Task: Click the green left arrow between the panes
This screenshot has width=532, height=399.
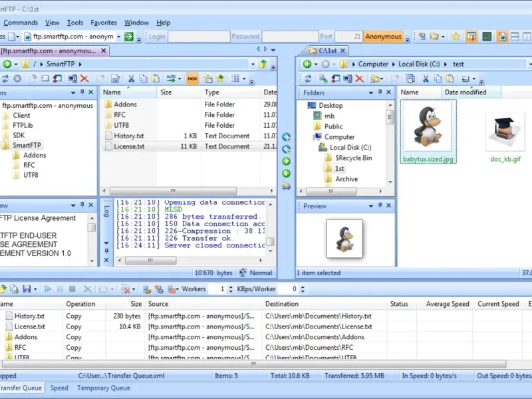Action: [287, 174]
